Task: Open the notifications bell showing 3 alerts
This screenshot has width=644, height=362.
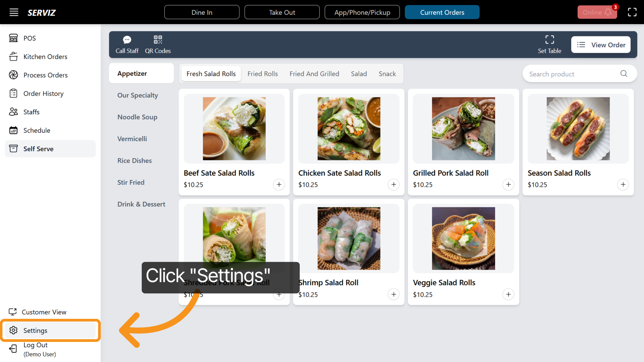Action: point(607,12)
